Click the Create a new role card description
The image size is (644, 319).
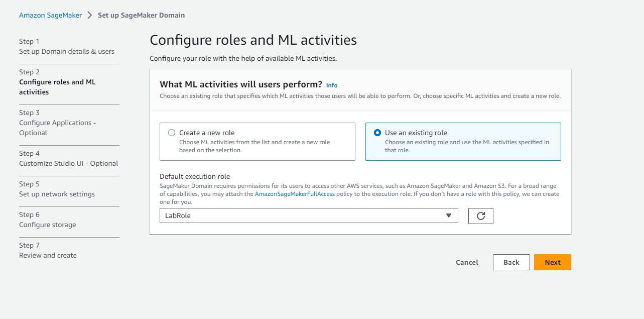254,146
